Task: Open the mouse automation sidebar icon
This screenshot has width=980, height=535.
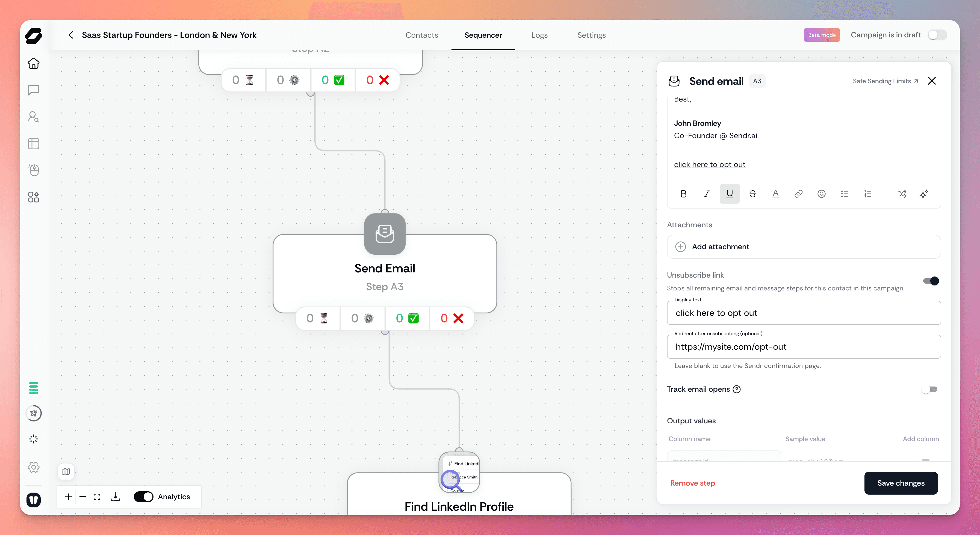Action: (34, 170)
